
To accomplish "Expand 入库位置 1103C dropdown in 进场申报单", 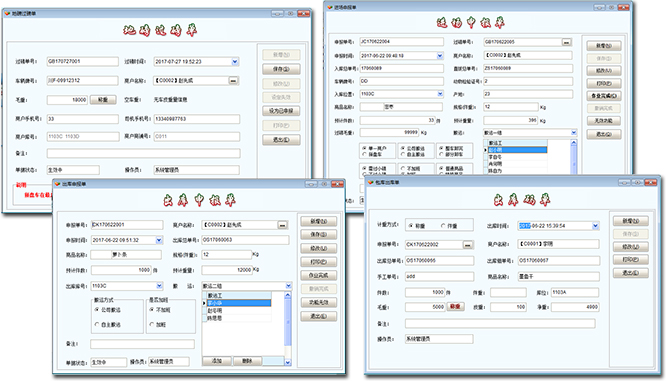I will (440, 94).
